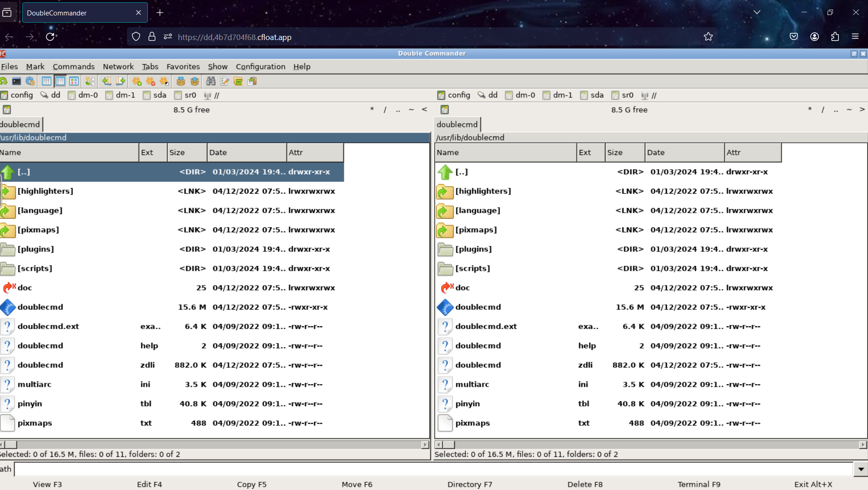Open the right panel drive list button

[x=444, y=110]
